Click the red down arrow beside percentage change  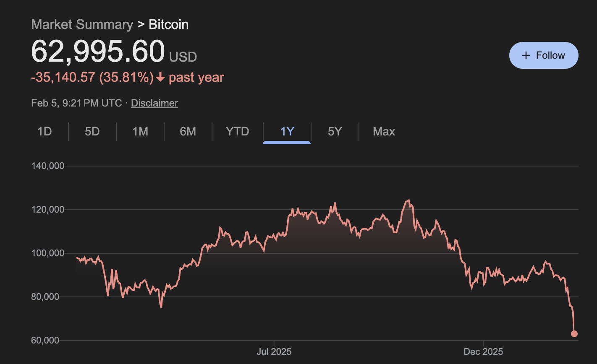click(x=160, y=78)
